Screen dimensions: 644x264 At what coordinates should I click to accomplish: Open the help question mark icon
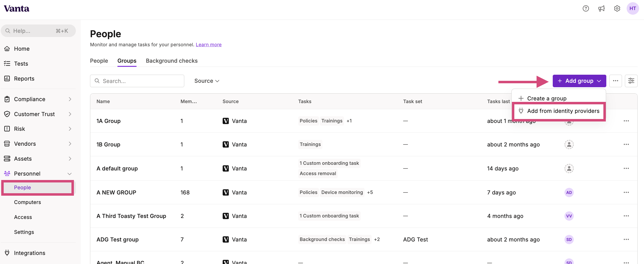tap(586, 9)
